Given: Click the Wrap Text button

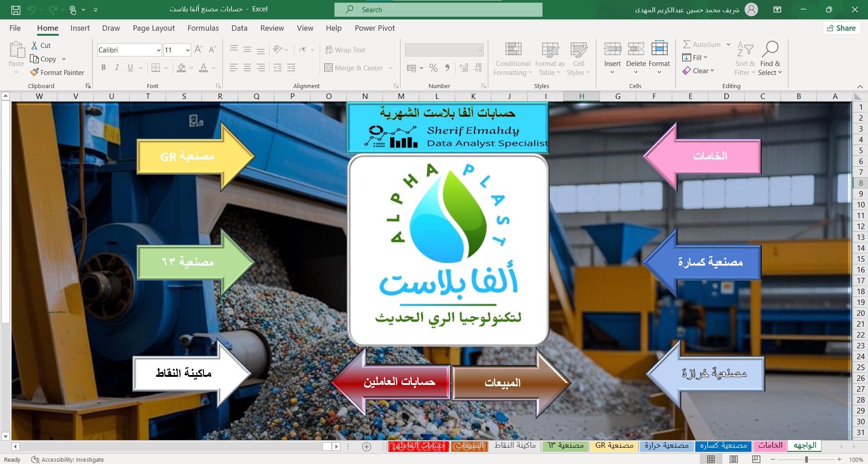Looking at the screenshot, I should click(x=345, y=50).
